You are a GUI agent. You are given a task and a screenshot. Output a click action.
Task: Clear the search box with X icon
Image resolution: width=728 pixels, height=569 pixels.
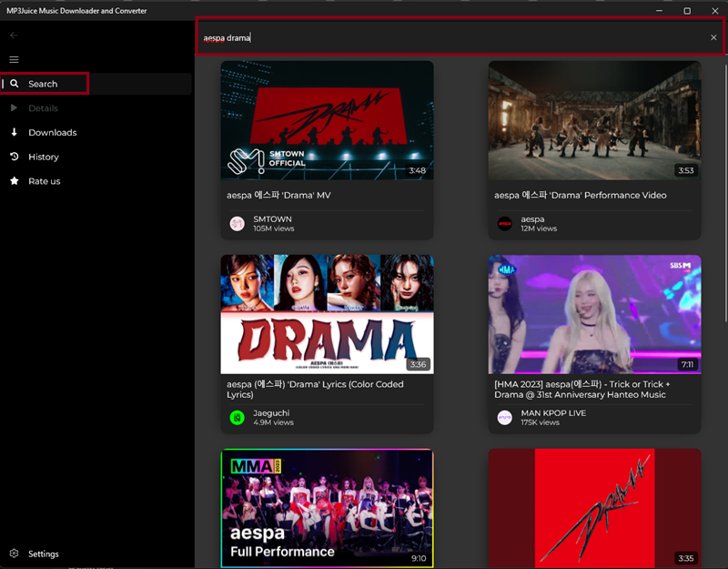(x=713, y=37)
